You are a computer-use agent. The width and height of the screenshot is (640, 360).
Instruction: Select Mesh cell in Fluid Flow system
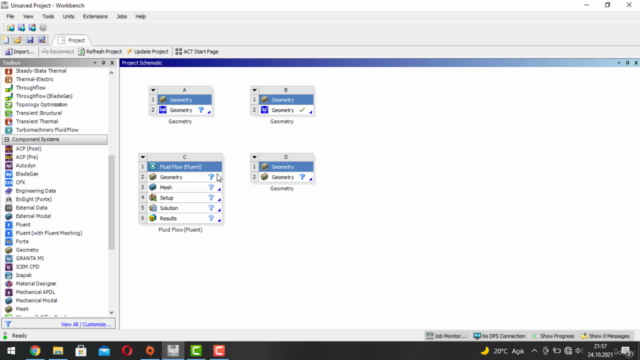pos(184,187)
